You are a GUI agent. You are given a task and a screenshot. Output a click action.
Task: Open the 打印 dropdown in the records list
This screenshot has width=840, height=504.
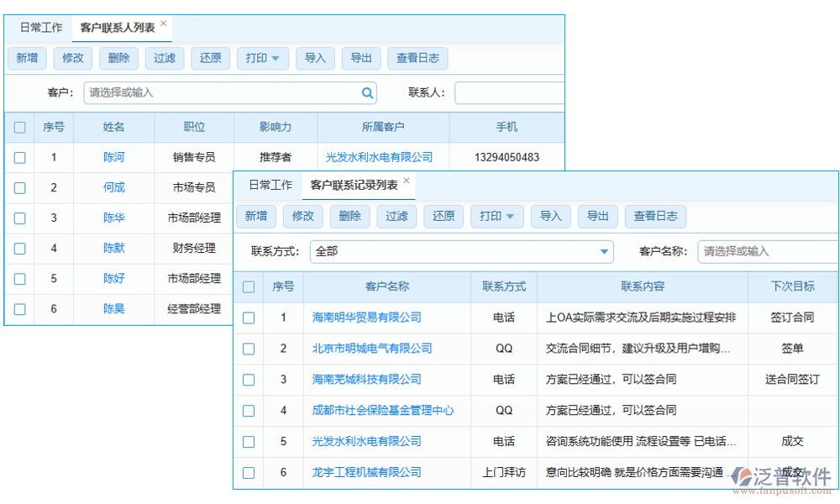496,216
